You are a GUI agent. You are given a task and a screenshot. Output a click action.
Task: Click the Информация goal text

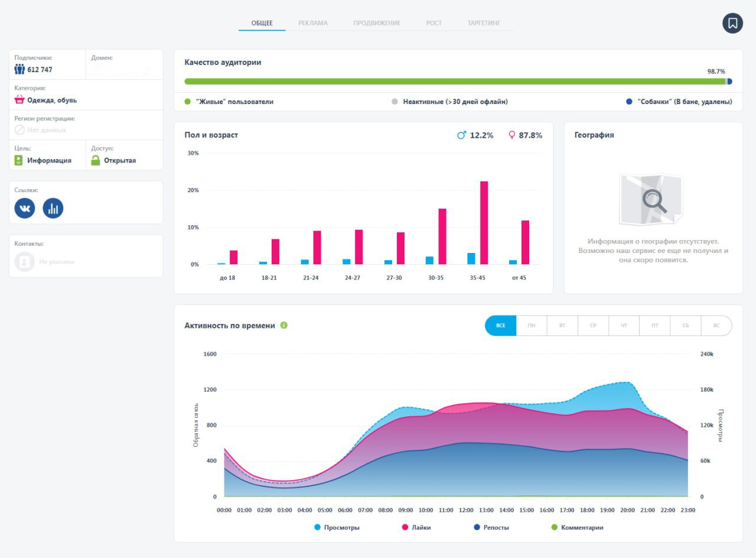pos(49,161)
